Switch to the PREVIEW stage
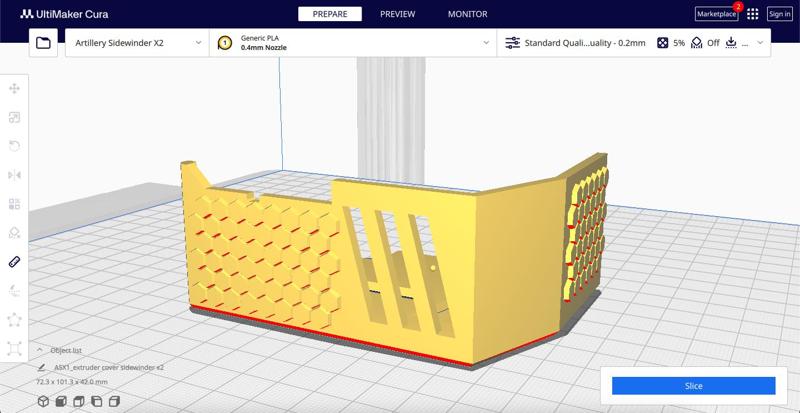Viewport: 800px width, 413px height. click(397, 14)
